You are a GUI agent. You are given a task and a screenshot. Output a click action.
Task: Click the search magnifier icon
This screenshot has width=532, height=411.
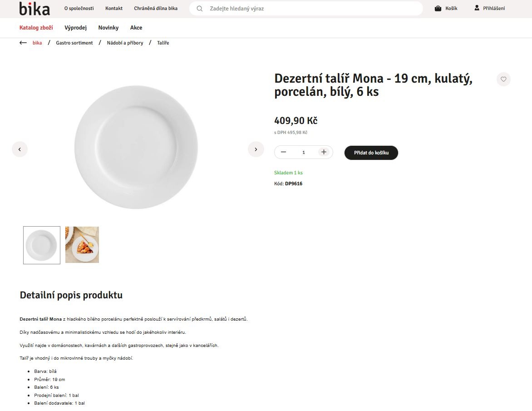pyautogui.click(x=200, y=9)
